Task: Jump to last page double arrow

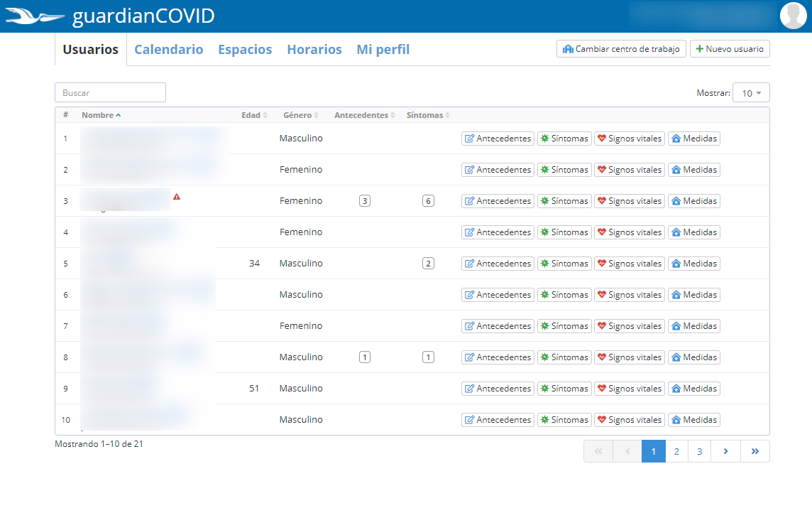Action: [755, 451]
